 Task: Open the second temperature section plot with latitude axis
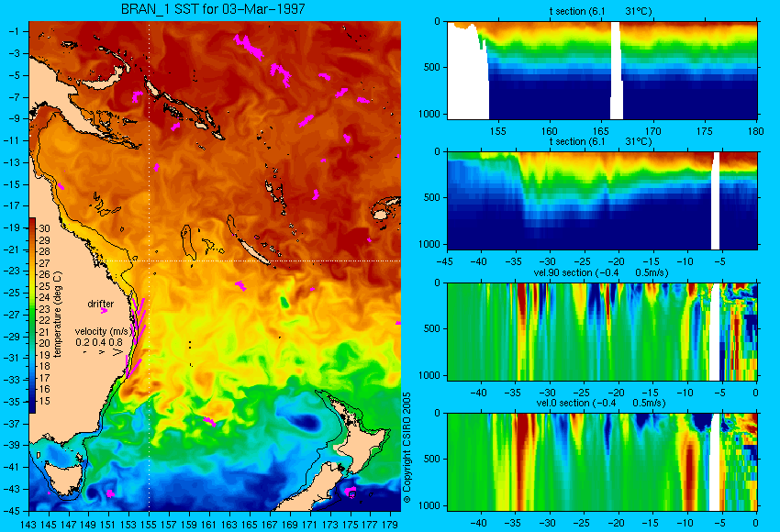coord(602,200)
